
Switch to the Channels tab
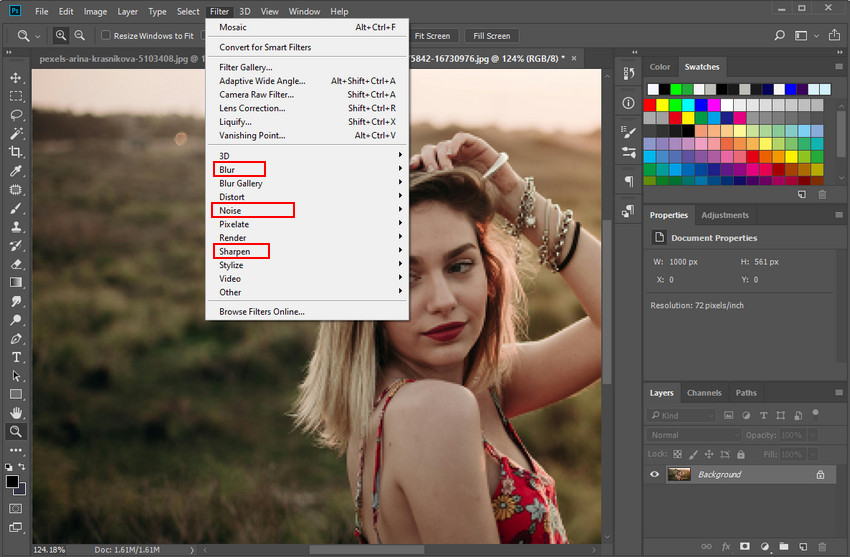point(704,393)
